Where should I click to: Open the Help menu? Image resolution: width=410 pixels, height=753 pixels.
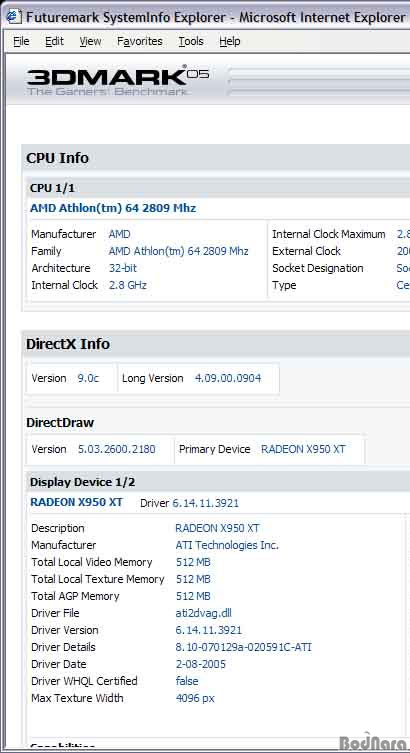tap(229, 41)
